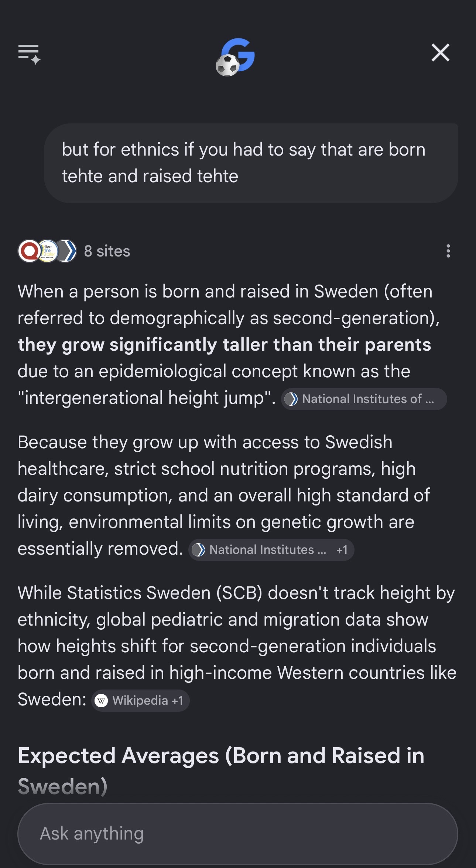Open the citation chip after 'essentially removed'

coord(271,550)
